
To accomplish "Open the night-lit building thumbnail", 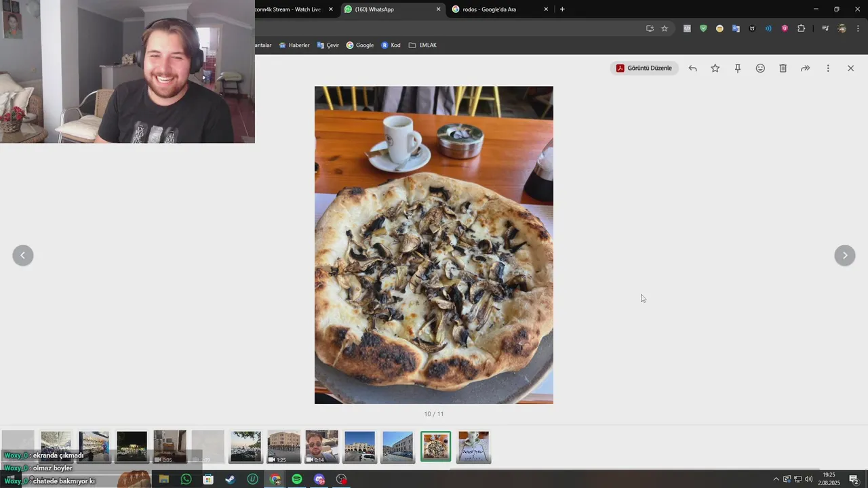I will click(132, 447).
